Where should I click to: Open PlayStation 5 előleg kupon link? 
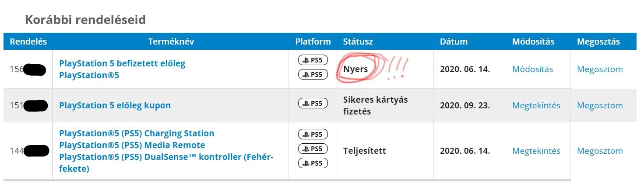point(115,105)
